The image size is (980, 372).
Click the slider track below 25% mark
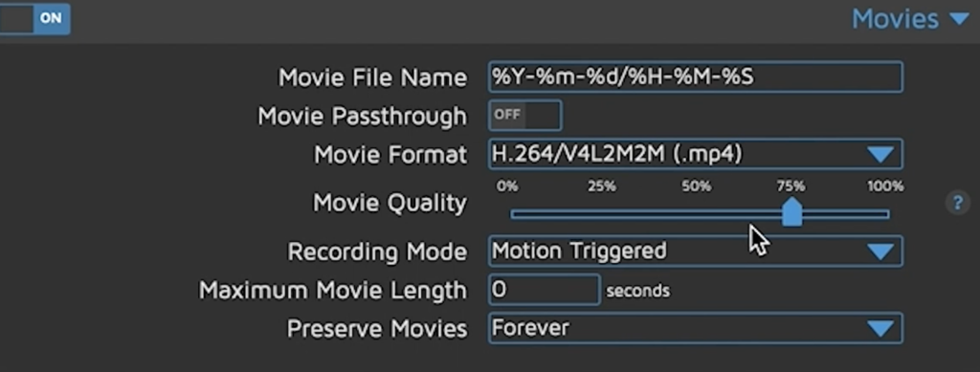[602, 215]
